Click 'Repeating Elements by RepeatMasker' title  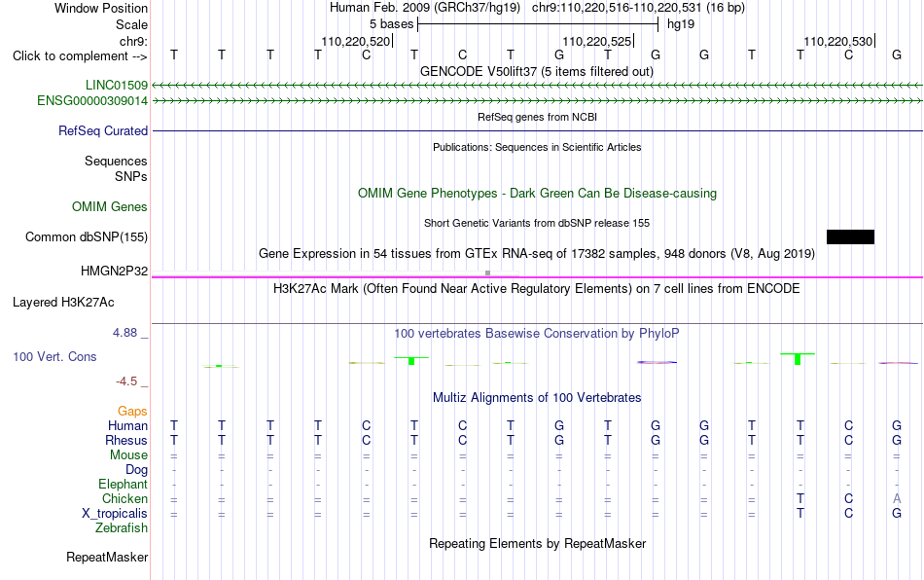coord(537,543)
